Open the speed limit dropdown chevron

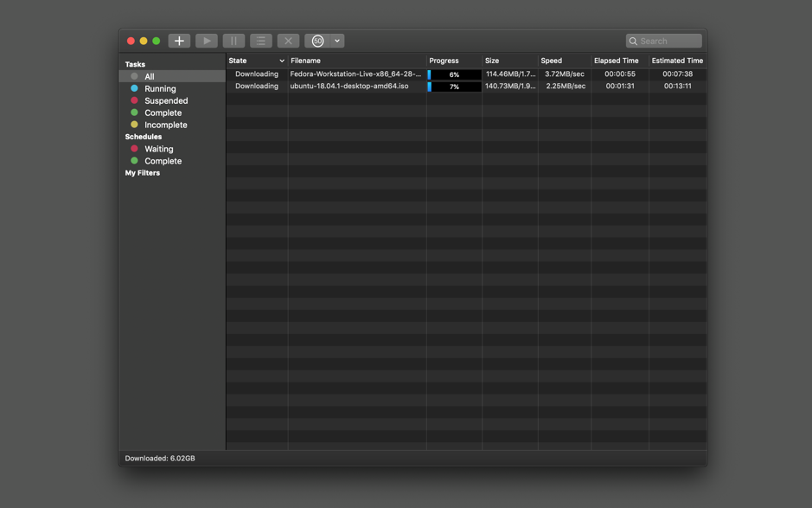coord(336,40)
